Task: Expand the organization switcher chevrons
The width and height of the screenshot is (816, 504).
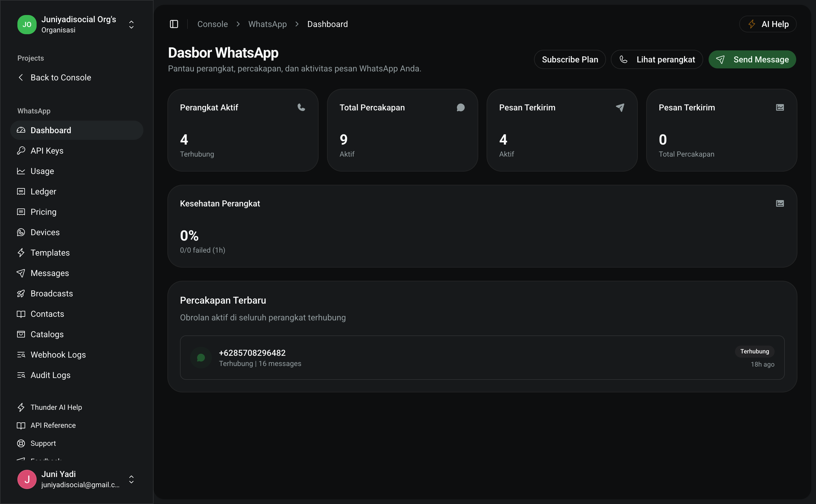Action: click(x=131, y=25)
